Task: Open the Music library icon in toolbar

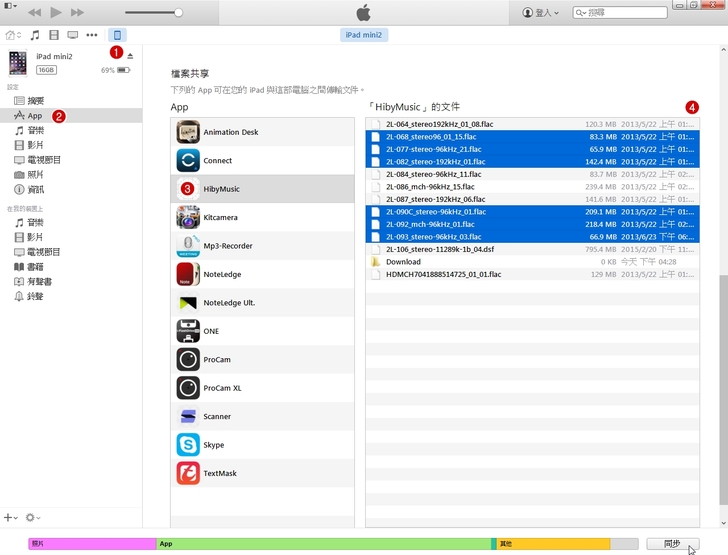Action: tap(35, 35)
